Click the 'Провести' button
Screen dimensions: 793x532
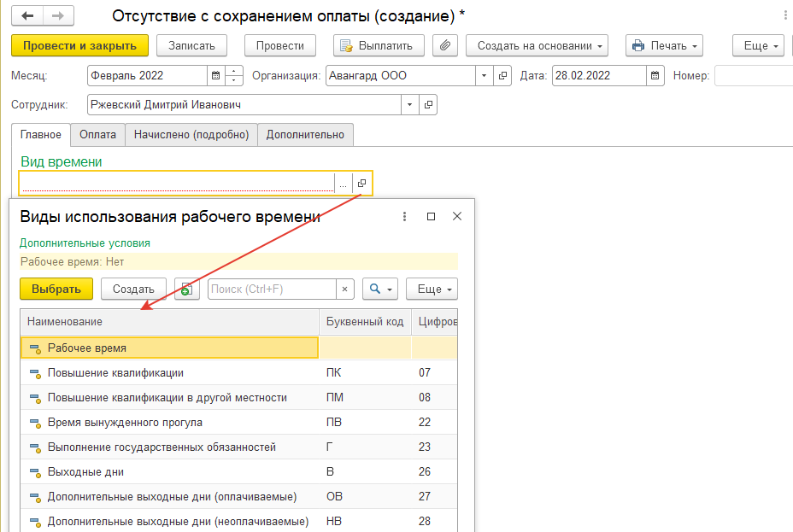[280, 45]
